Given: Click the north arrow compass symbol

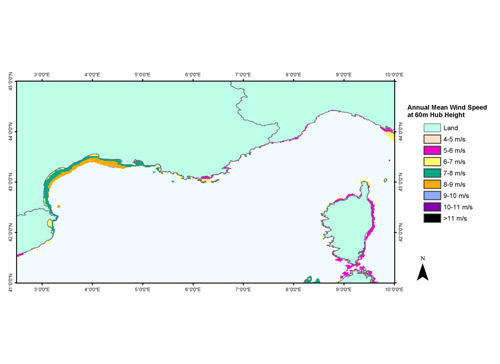Looking at the screenshot, I should tap(423, 269).
